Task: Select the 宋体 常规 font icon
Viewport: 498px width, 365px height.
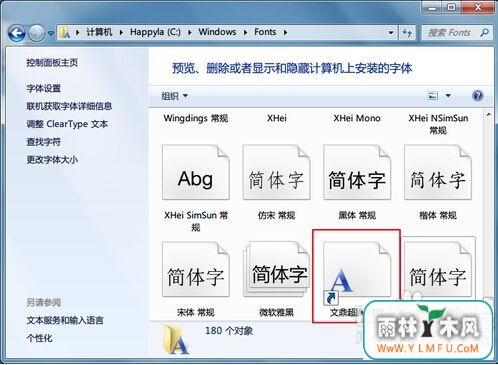Action: [x=196, y=269]
